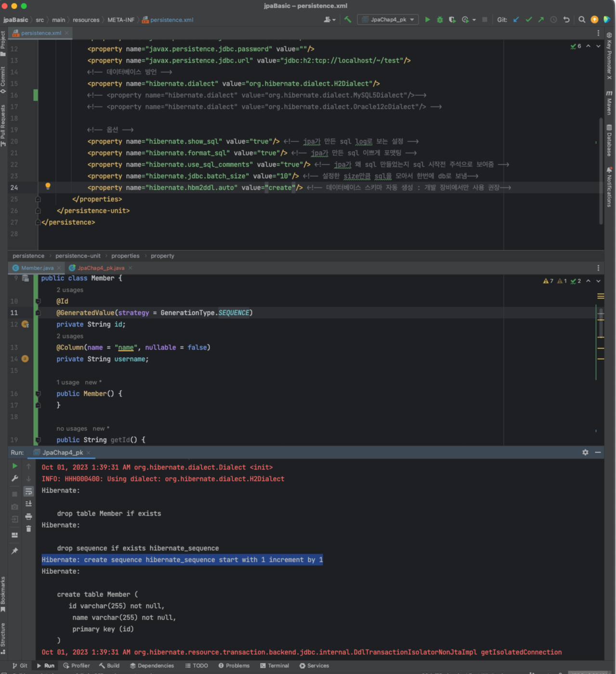Commit changes with the Git checkmark icon
The image size is (616, 674).
pos(529,20)
